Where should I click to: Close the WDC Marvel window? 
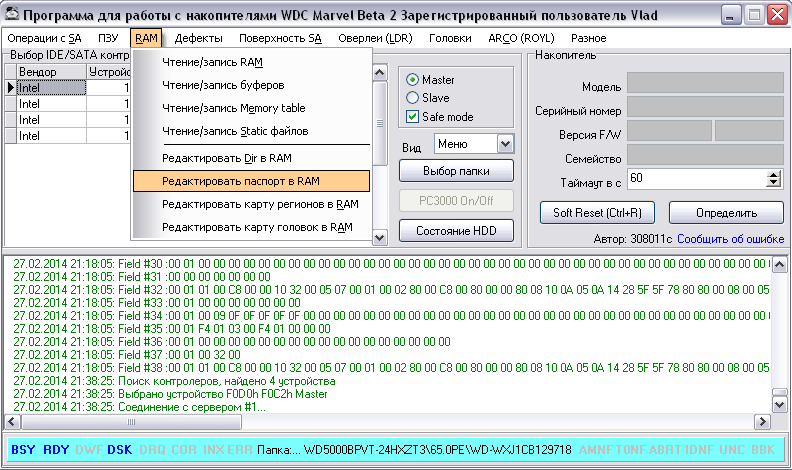click(x=777, y=15)
